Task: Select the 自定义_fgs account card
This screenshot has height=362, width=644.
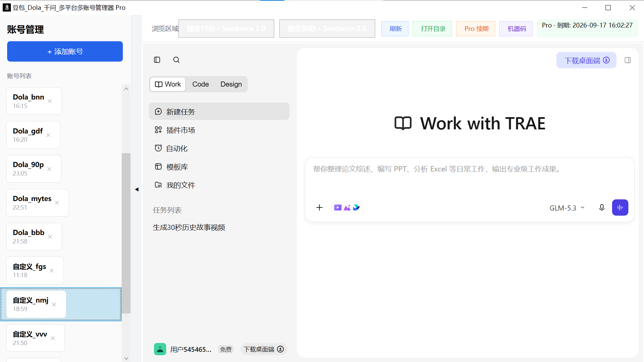Action: 35,270
